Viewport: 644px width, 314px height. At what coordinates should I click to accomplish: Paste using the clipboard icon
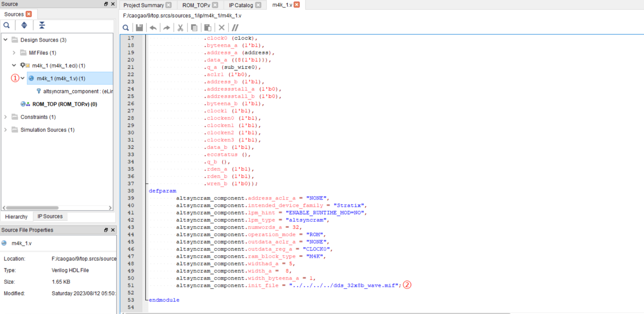(208, 28)
